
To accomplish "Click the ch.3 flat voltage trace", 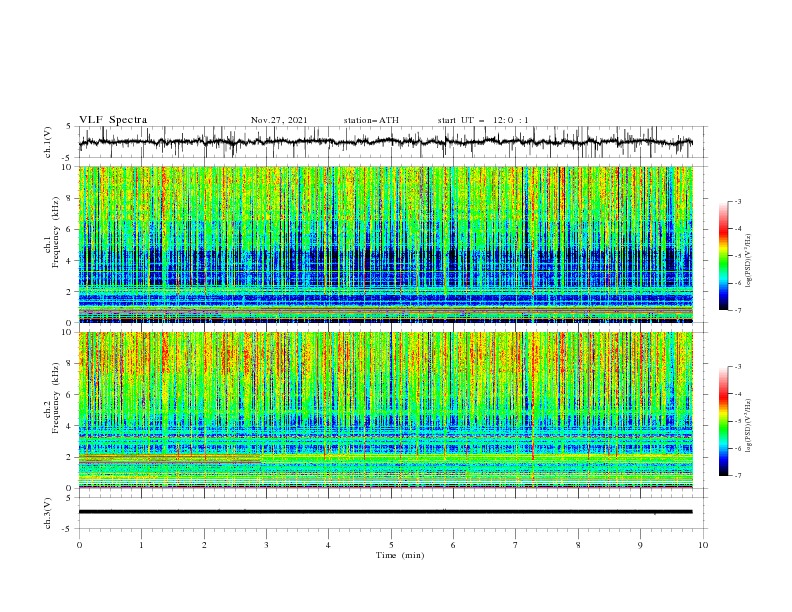I will [x=385, y=512].
